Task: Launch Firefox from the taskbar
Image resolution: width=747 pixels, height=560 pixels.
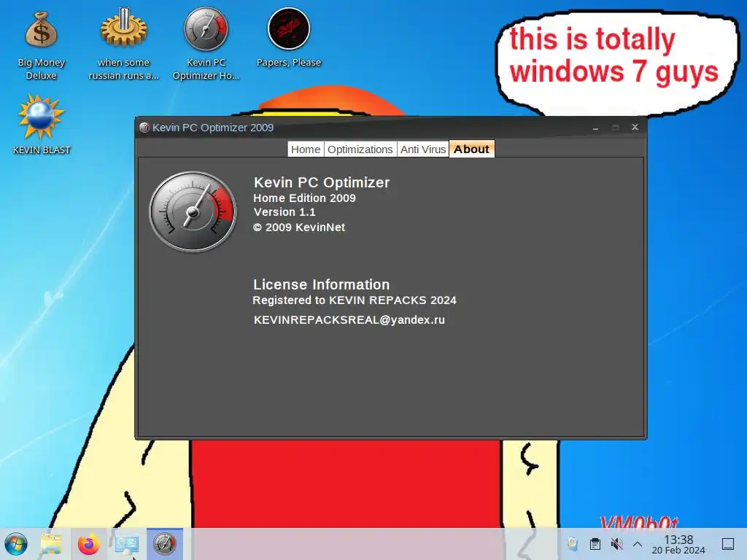Action: [88, 544]
